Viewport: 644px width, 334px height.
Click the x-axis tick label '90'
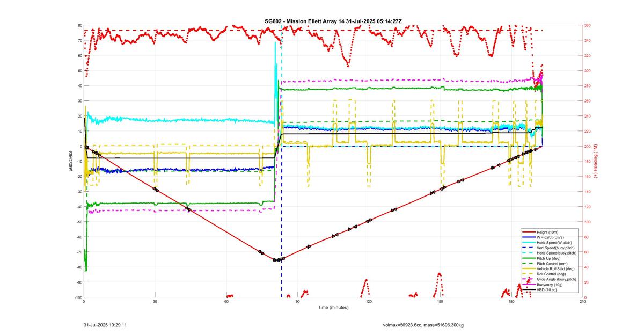pyautogui.click(x=298, y=302)
